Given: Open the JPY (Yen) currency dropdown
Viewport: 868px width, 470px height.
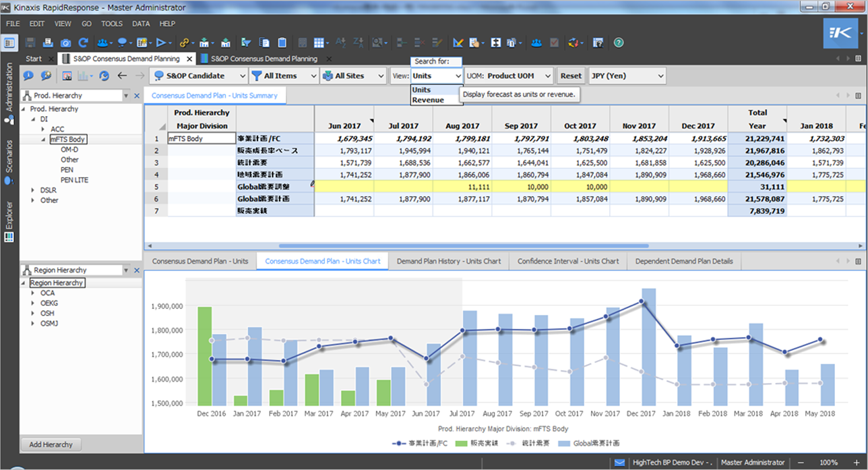Looking at the screenshot, I should coord(627,76).
